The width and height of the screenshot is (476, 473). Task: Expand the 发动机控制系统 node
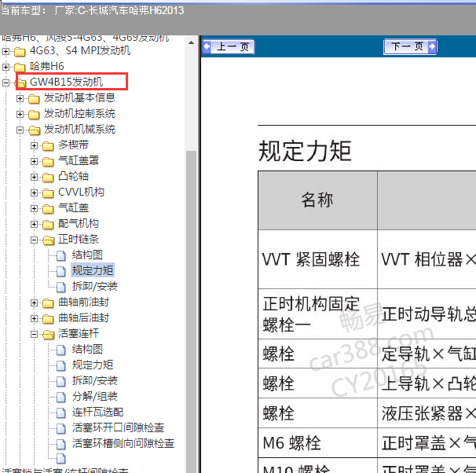pyautogui.click(x=20, y=114)
